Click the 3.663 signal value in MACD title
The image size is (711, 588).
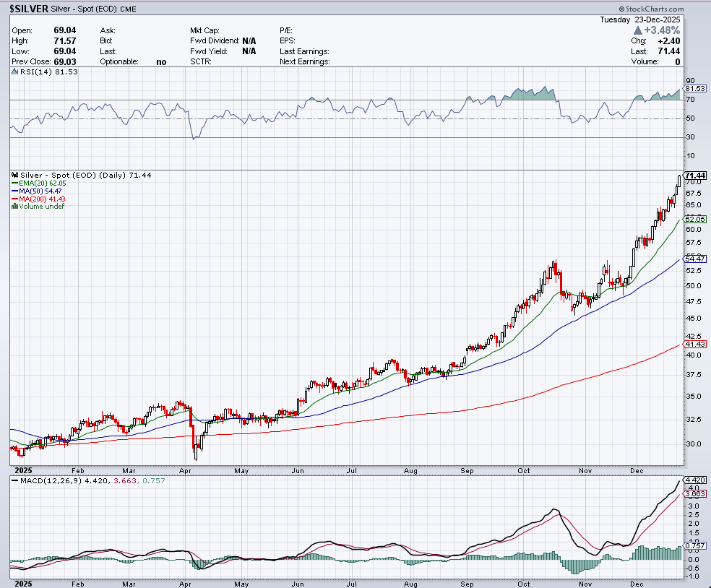pos(125,480)
